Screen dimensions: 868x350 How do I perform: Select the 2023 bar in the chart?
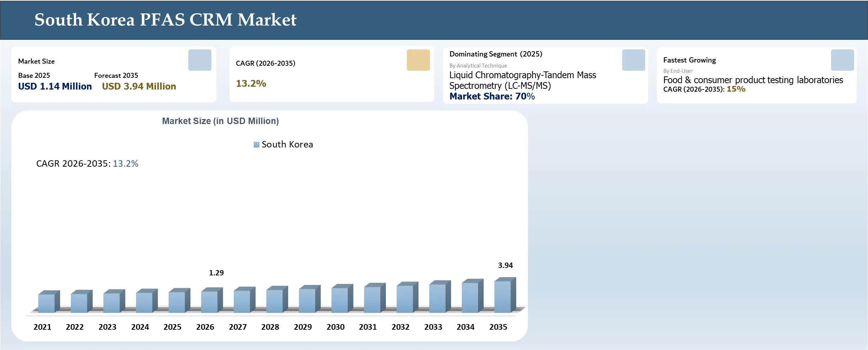(114, 301)
